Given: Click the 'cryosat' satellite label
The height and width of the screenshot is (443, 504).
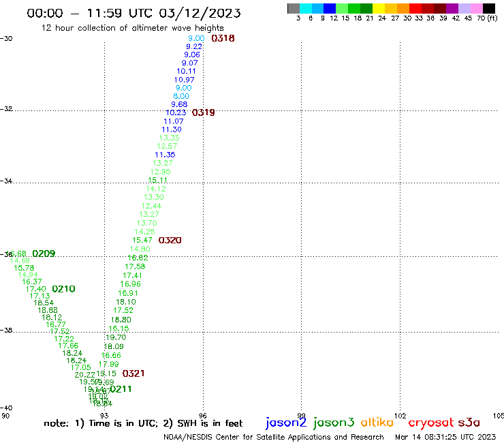Looking at the screenshot, I should tap(430, 423).
